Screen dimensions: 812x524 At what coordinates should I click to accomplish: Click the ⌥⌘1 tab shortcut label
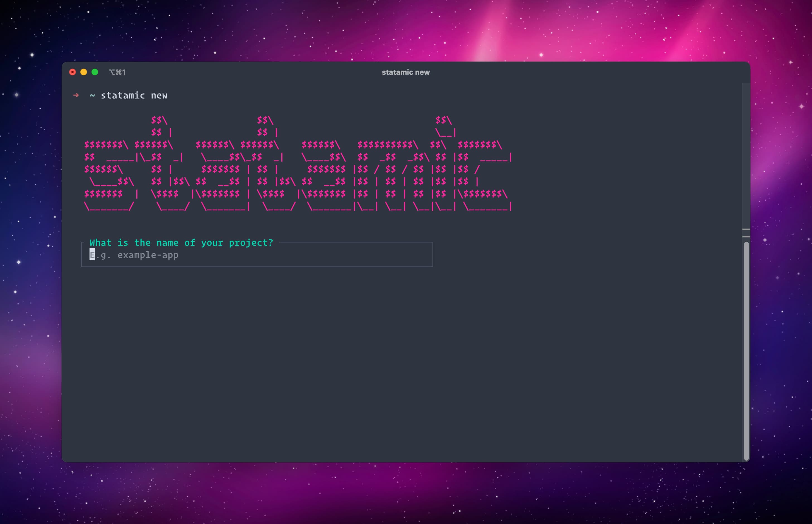pos(117,72)
